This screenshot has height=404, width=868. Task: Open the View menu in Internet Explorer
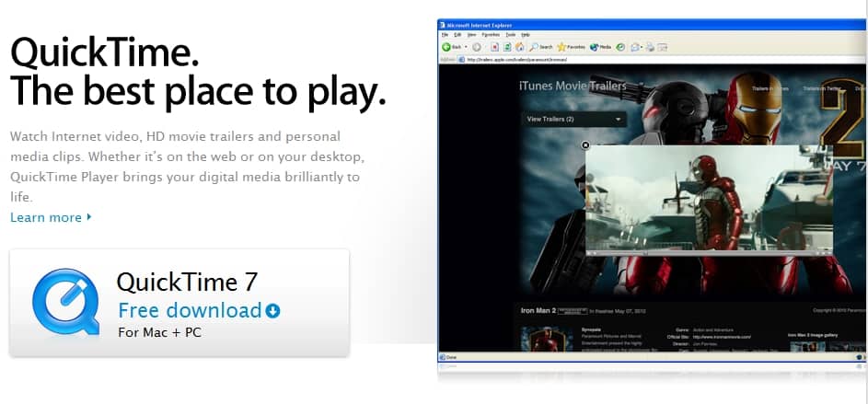471,35
